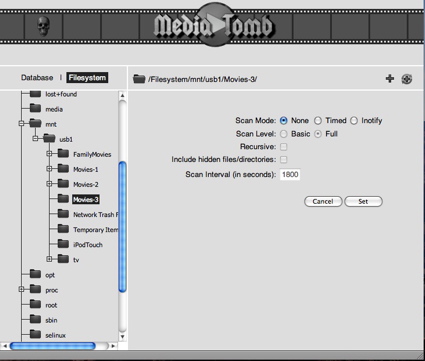Click the tree scroll up arrow

click(122, 96)
